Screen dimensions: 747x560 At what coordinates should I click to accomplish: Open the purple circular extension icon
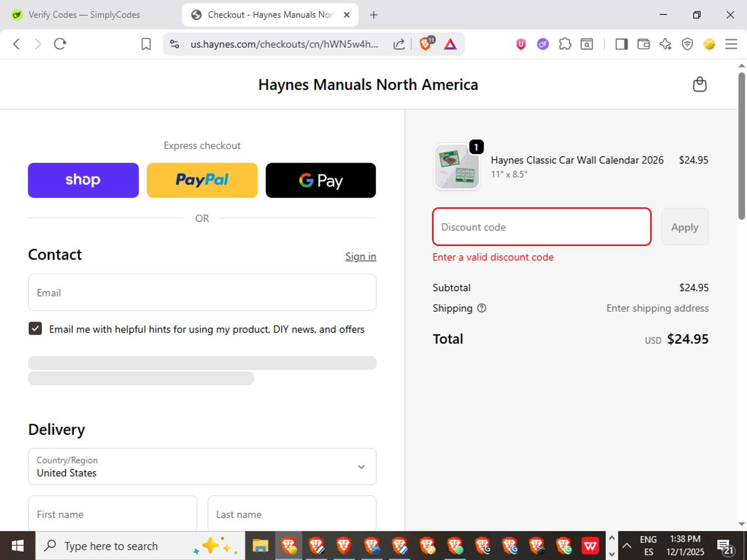coord(543,44)
